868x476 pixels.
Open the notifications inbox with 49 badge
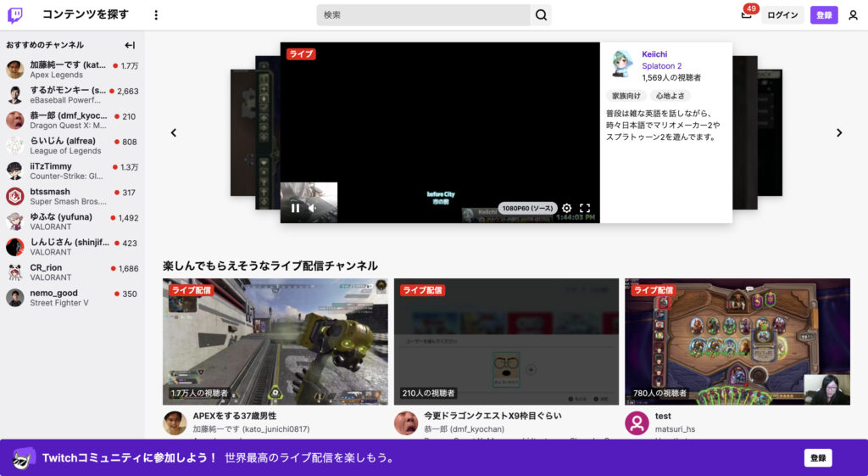pyautogui.click(x=747, y=14)
